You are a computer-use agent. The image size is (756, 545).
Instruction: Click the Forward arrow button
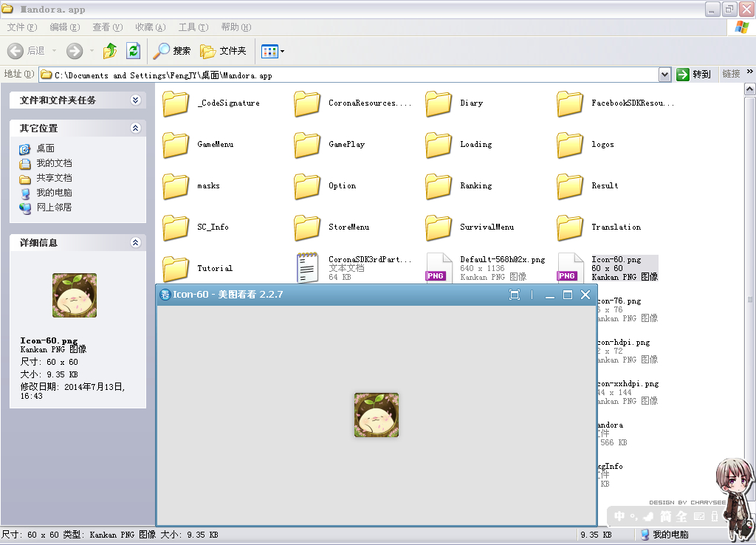(x=75, y=51)
